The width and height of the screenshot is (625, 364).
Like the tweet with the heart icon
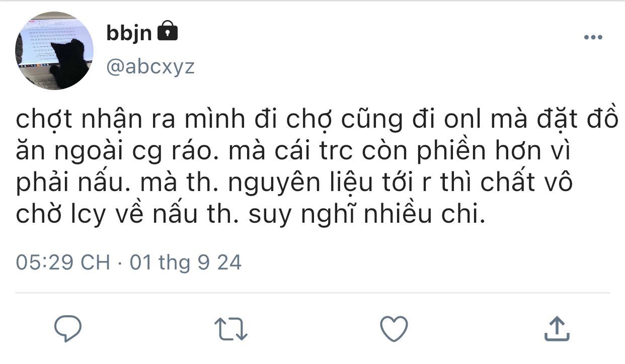click(x=394, y=329)
